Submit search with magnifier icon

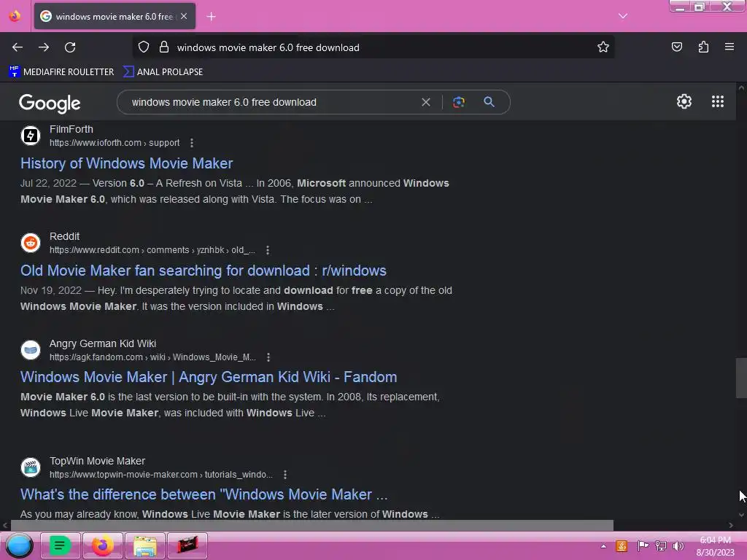[489, 102]
